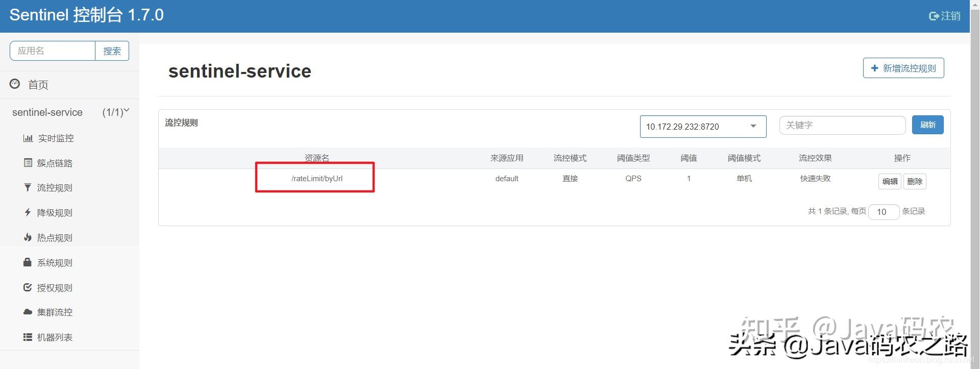The image size is (980, 369).
Task: Click the flame icon for 热点规则
Action: click(x=28, y=237)
